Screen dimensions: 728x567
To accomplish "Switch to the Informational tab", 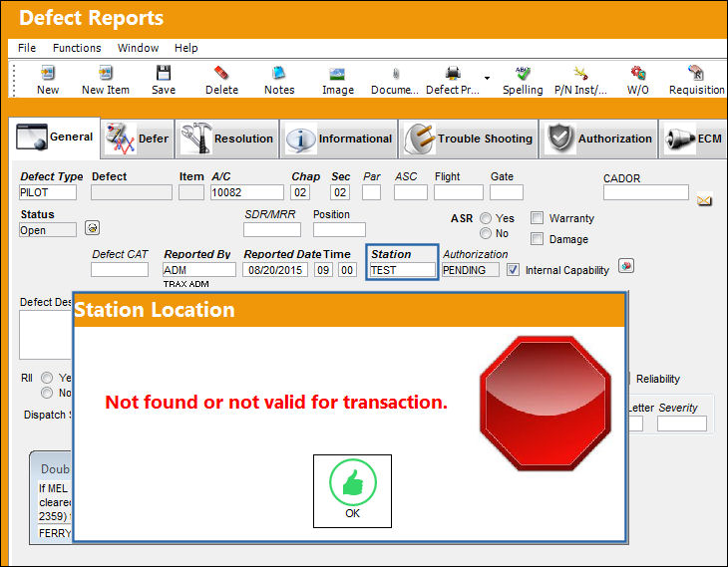I will (339, 139).
